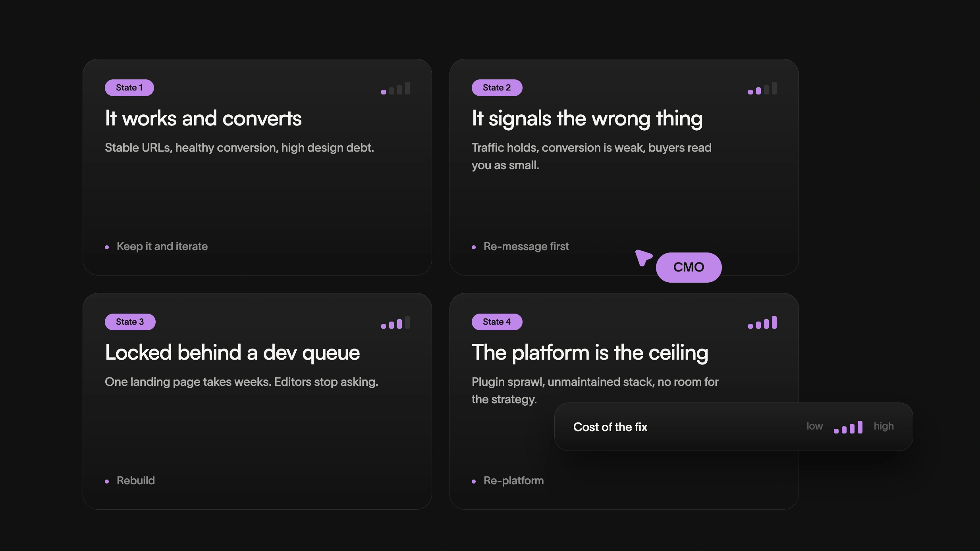Click the 'It works and converts' heading
Viewport: 980px width, 551px height.
coord(203,118)
